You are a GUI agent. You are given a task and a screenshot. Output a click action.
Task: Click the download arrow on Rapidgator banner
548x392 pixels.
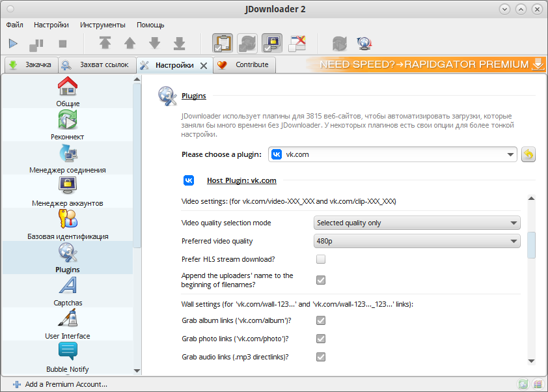[x=538, y=64]
